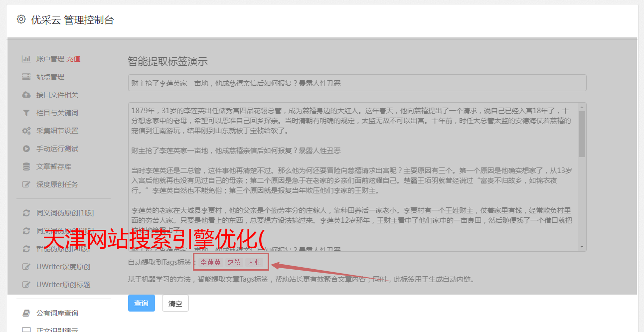The height and width of the screenshot is (332, 644).
Task: Click the cloud upload icon for 接口文件相关
Action: tap(26, 95)
